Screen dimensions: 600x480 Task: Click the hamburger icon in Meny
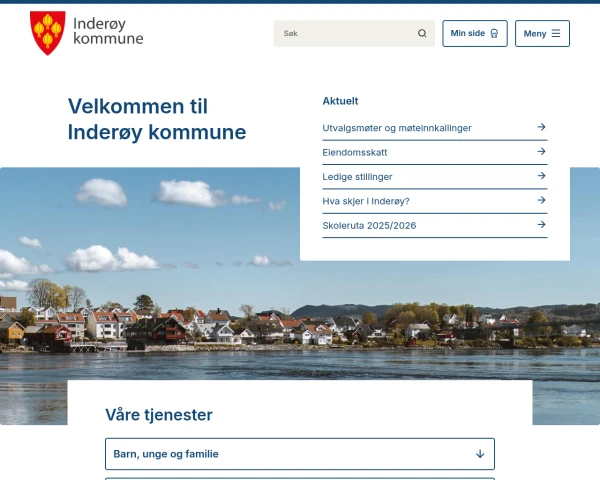point(556,33)
